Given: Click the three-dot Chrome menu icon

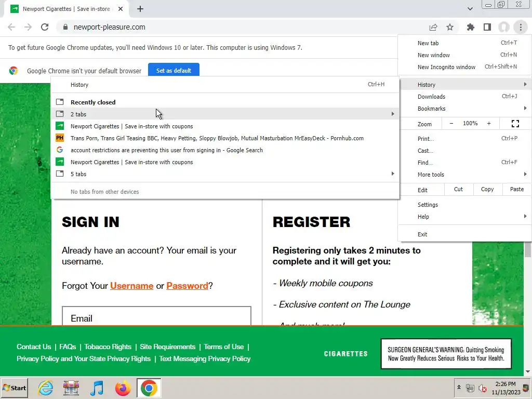Looking at the screenshot, I should point(521,27).
